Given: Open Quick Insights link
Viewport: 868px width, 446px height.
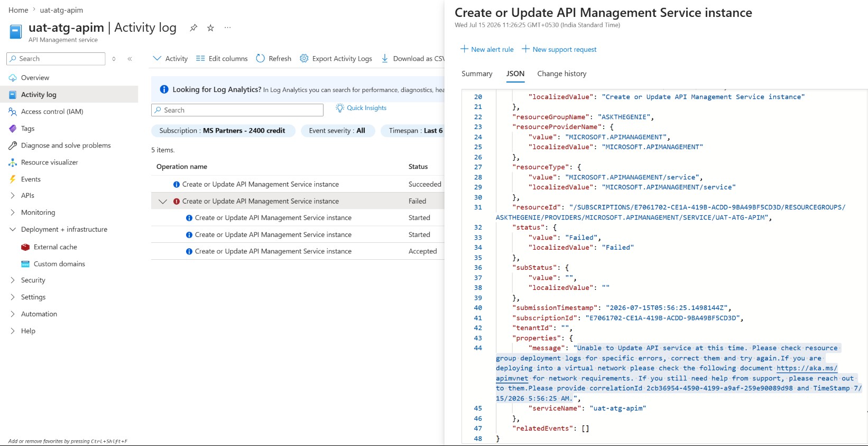Looking at the screenshot, I should [x=366, y=108].
